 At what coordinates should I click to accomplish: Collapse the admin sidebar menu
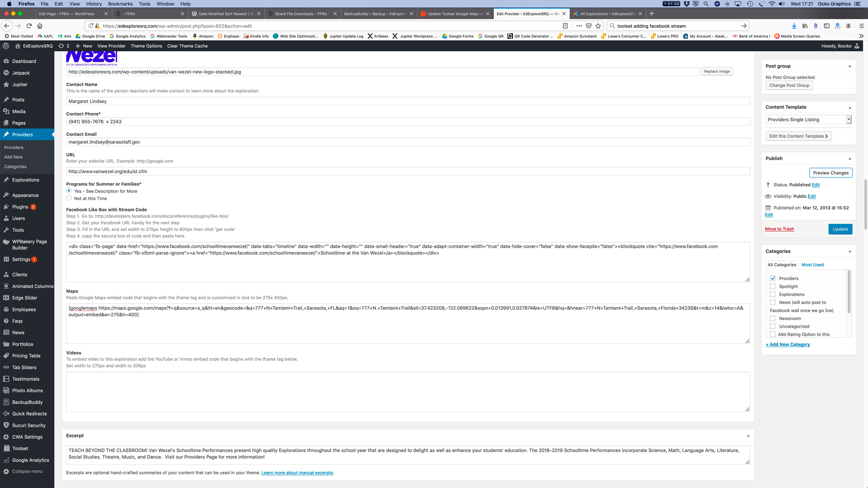tap(27, 472)
